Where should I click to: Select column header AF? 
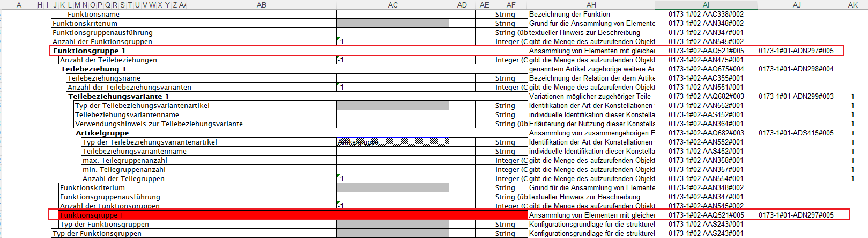(510, 5)
